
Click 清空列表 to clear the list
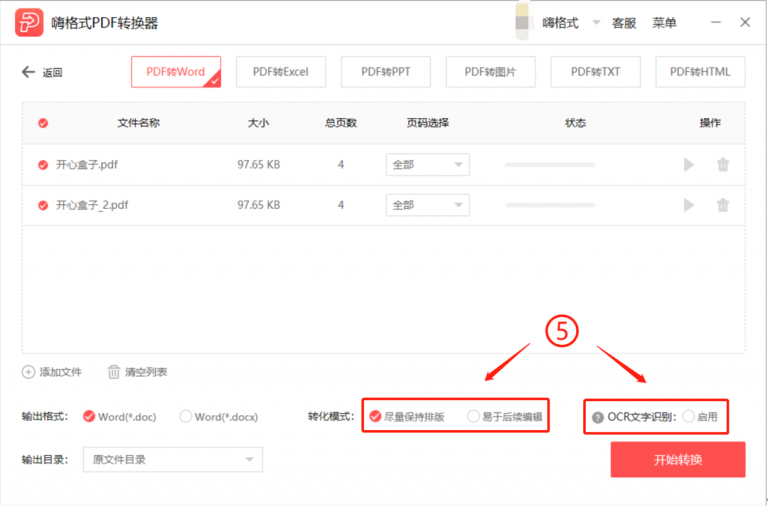coord(146,372)
